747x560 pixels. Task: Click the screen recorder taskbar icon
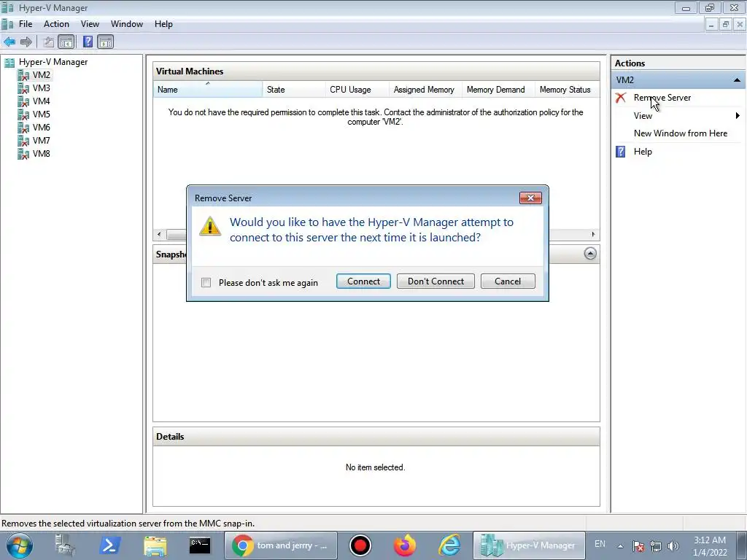pos(360,545)
